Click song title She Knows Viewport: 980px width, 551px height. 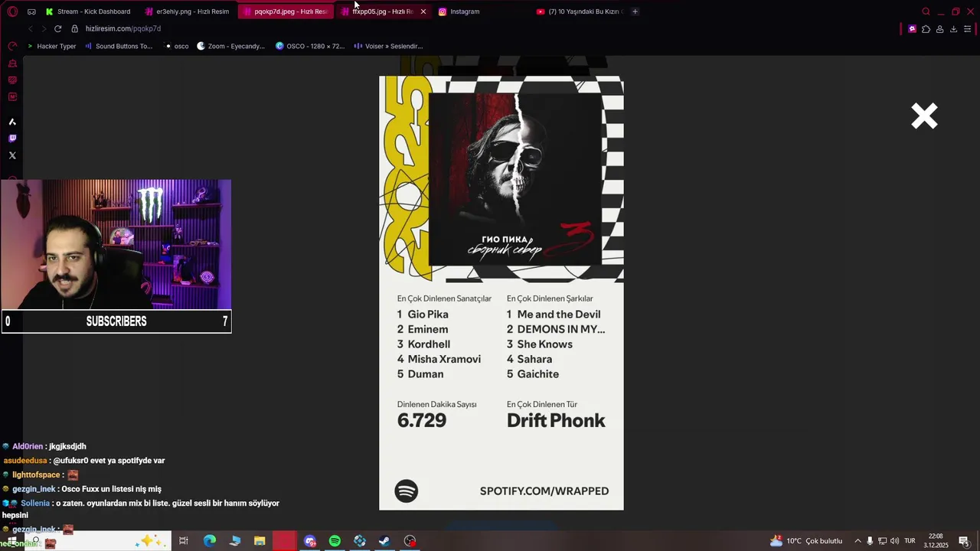tap(545, 344)
